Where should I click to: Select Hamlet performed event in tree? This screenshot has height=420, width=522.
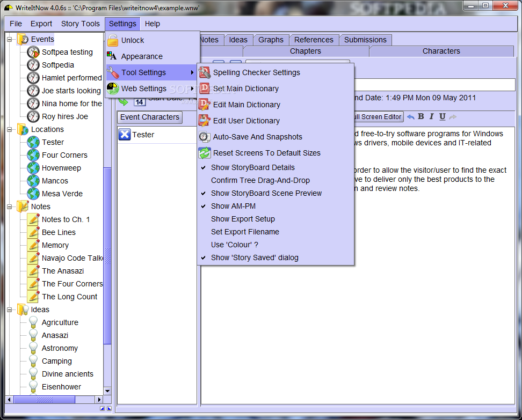(x=71, y=78)
